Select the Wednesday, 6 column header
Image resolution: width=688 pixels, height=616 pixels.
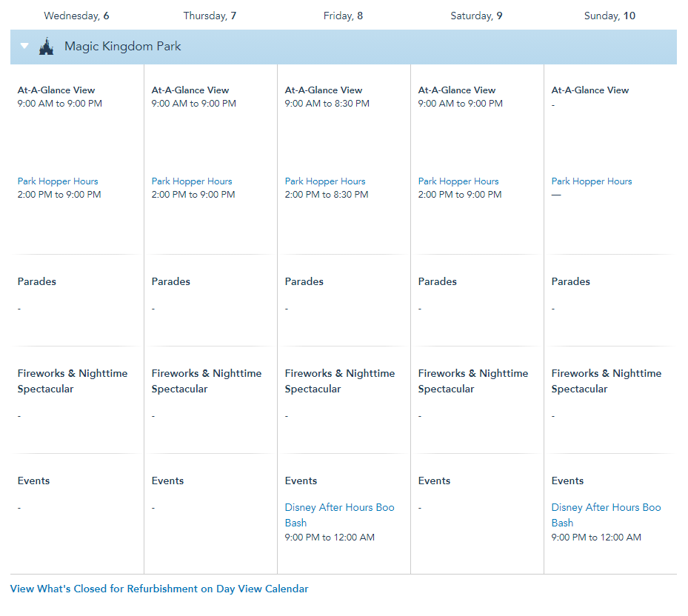pos(76,16)
